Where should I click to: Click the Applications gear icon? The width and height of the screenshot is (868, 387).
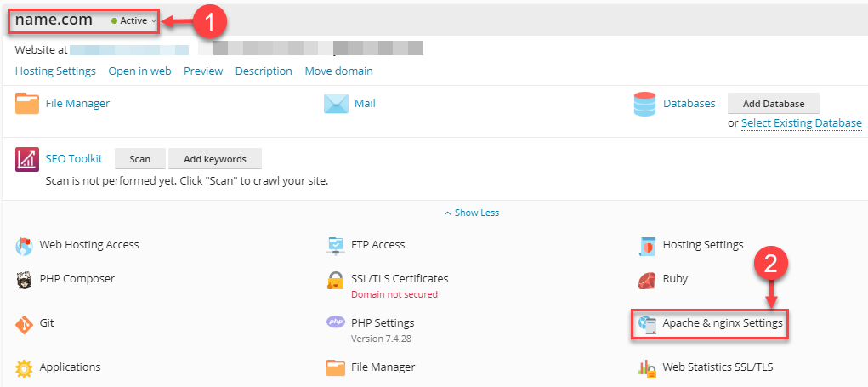point(24,367)
